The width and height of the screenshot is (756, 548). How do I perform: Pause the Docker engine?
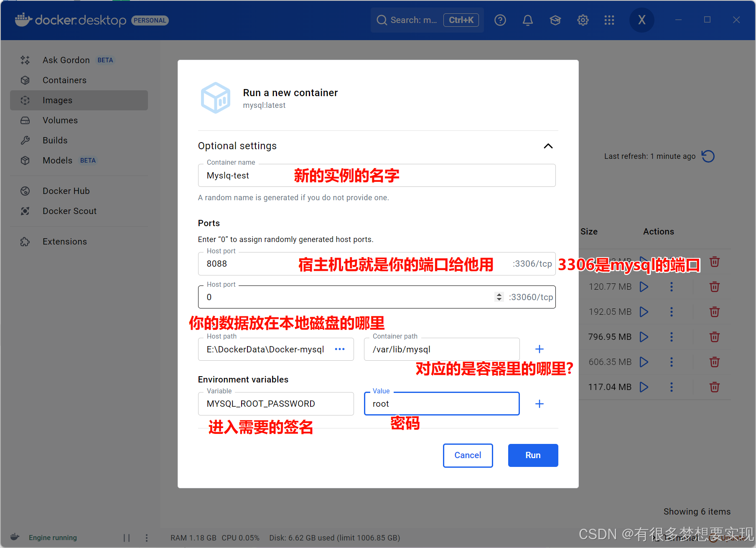(127, 538)
